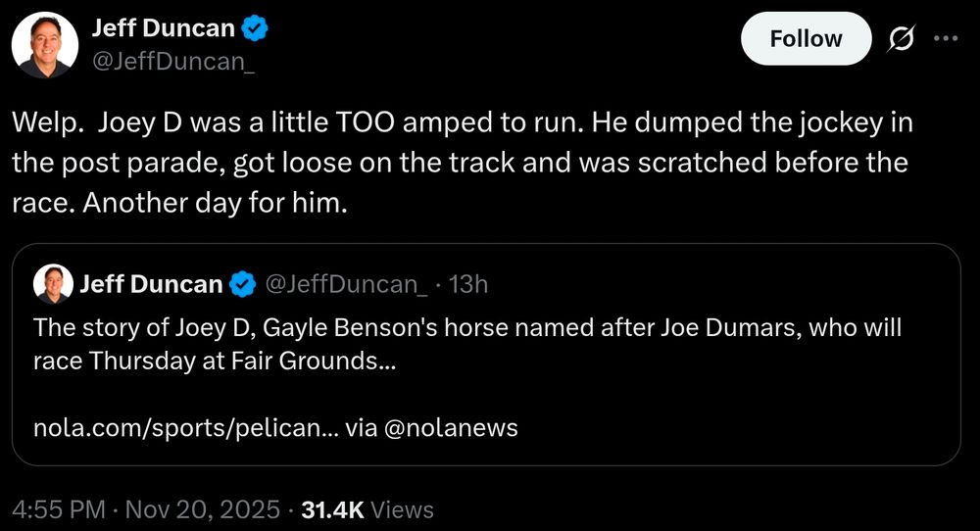Follow Jeff Duncan
Viewport: 980px width, 531px height.
(806, 39)
